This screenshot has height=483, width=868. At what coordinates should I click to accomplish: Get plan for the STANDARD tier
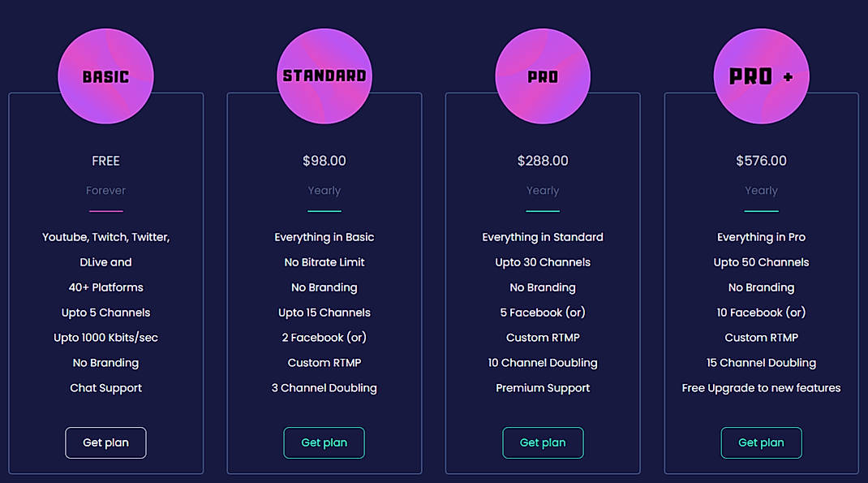[324, 442]
